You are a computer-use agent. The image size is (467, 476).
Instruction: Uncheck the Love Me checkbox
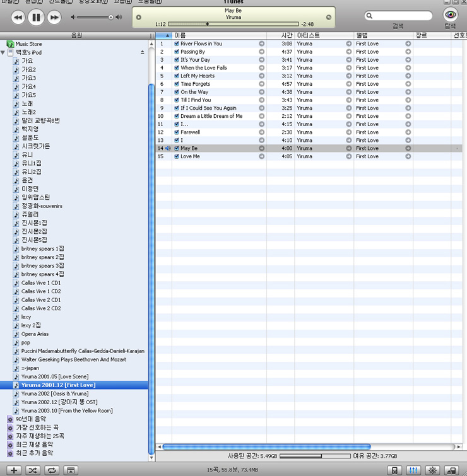pyautogui.click(x=177, y=156)
